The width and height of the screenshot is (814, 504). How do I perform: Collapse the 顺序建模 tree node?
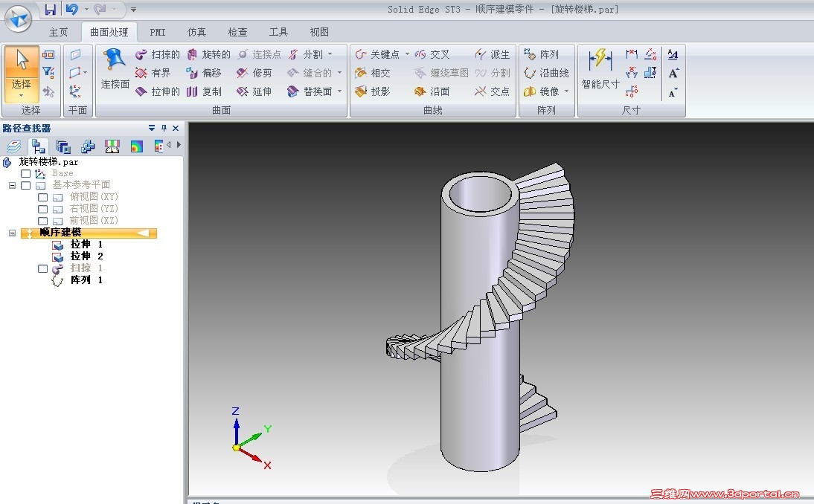[13, 233]
